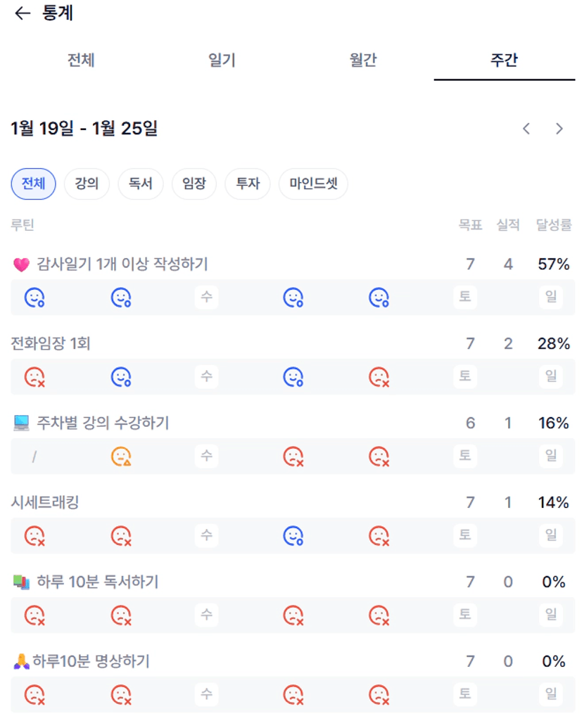Open the 시세트래킹 routine
Image resolution: width=582 pixels, height=728 pixels.
point(44,503)
